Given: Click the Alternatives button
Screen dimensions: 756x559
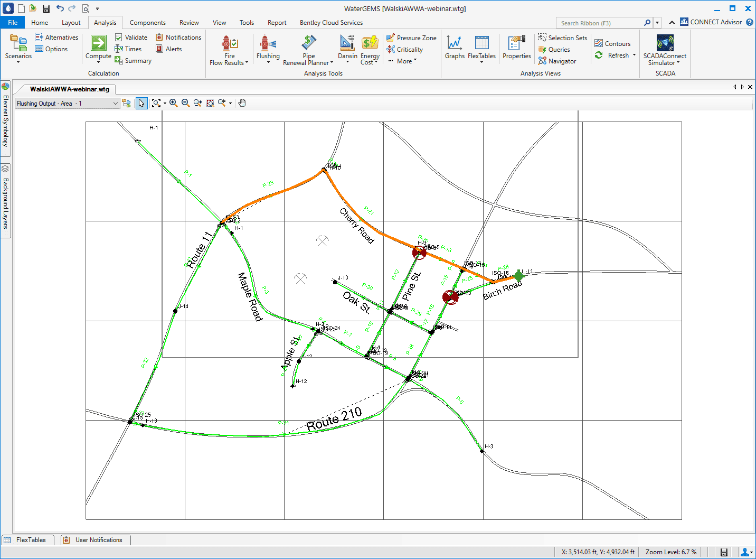Looking at the screenshot, I should (56, 38).
